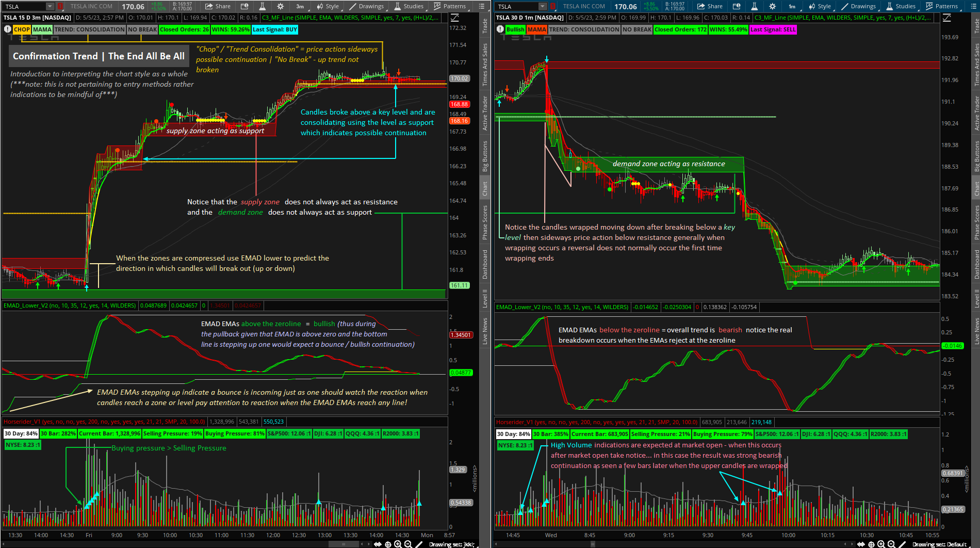
Task: Click the zoom in magnifier on left chart
Action: (398, 544)
